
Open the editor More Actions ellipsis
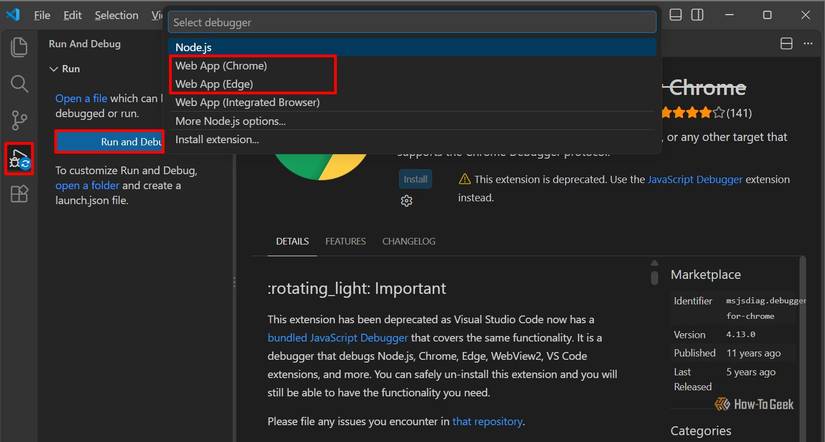(808, 44)
